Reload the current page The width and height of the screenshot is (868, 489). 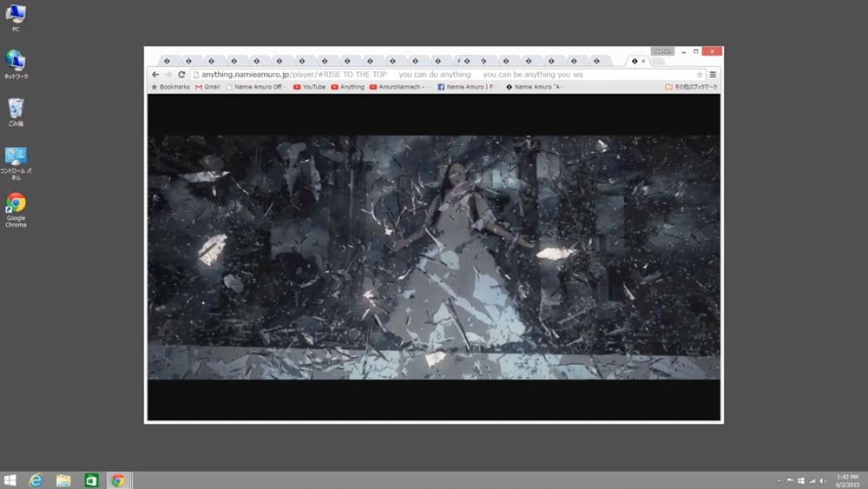[181, 75]
